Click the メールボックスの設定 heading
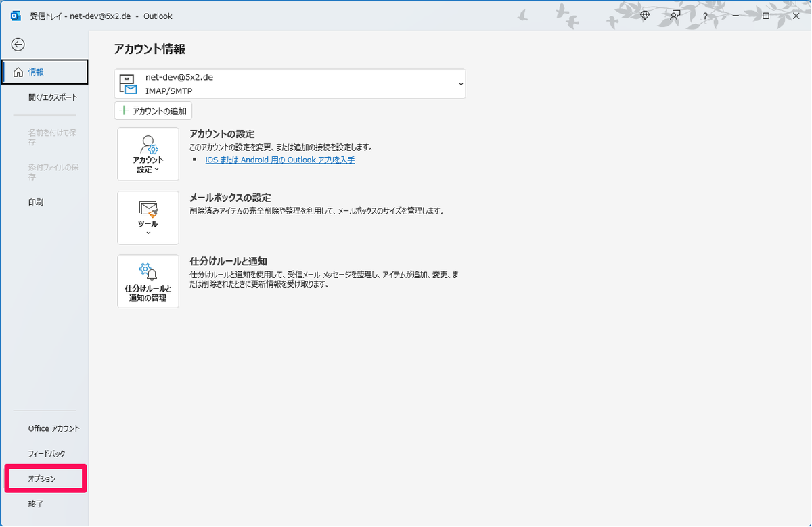 click(x=230, y=198)
